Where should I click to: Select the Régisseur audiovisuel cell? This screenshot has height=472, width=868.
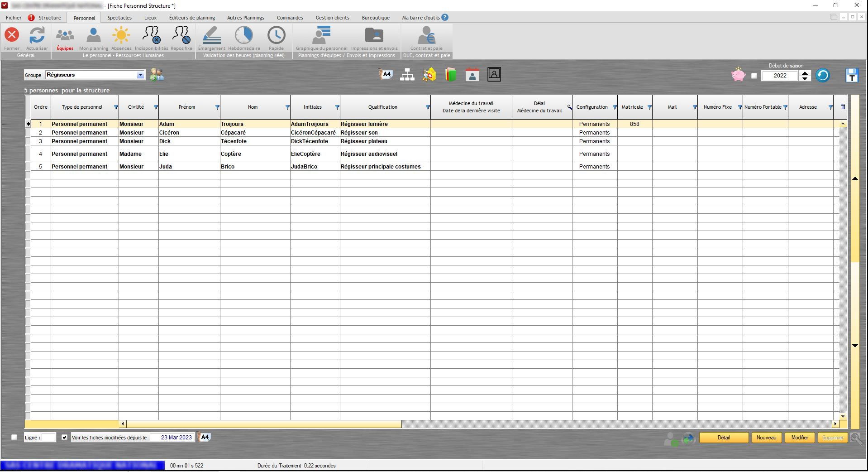(385, 154)
